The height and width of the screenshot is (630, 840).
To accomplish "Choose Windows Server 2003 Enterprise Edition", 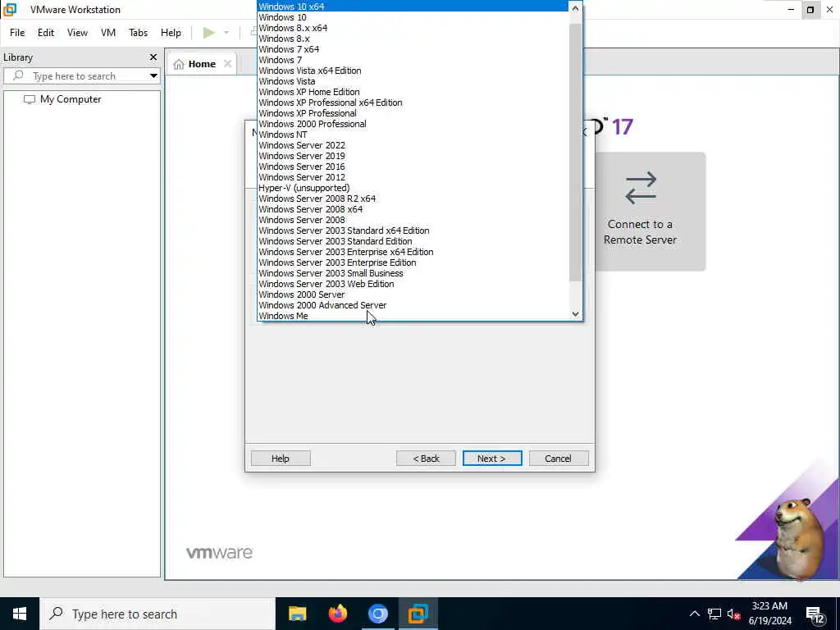I will pos(413,262).
